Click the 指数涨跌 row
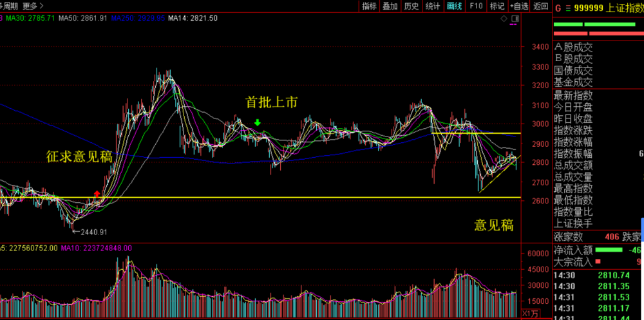644x320 pixels. 573,131
